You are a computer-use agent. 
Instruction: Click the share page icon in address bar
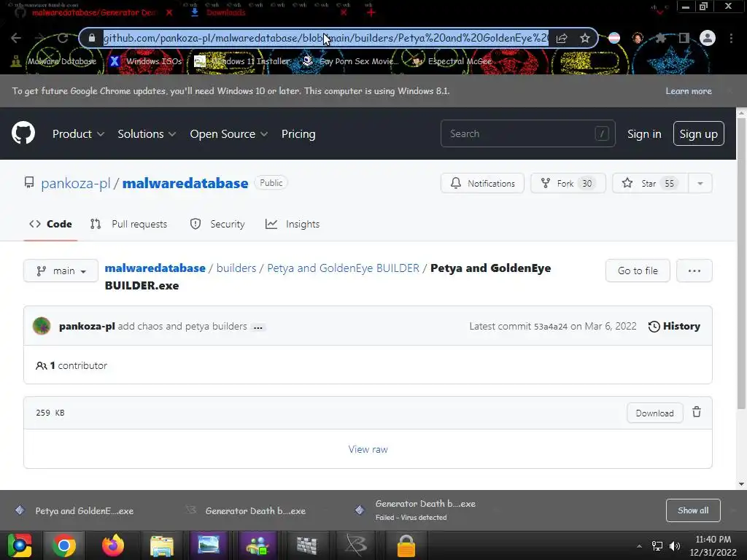click(562, 38)
